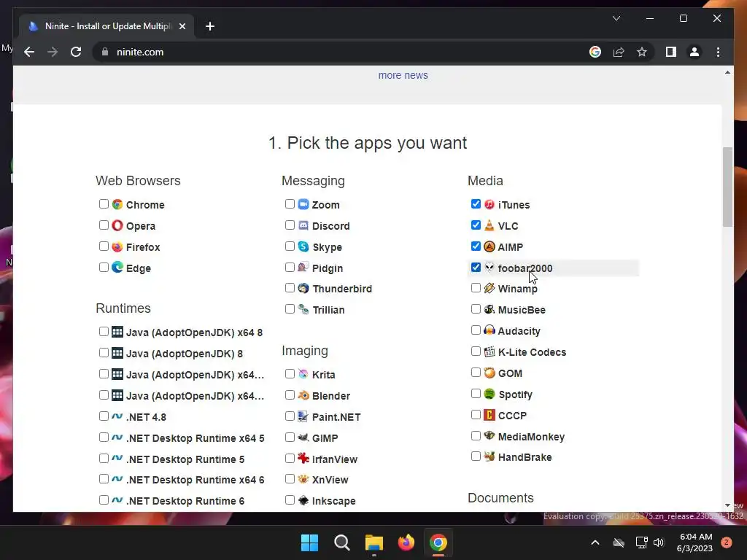The image size is (747, 560).
Task: Select the Ninite browser tab
Action: 106,26
